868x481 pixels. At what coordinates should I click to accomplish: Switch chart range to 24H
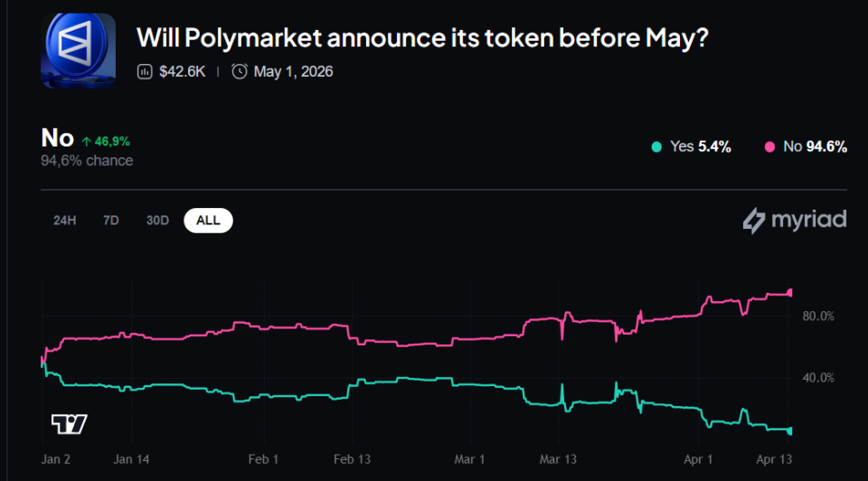(64, 221)
